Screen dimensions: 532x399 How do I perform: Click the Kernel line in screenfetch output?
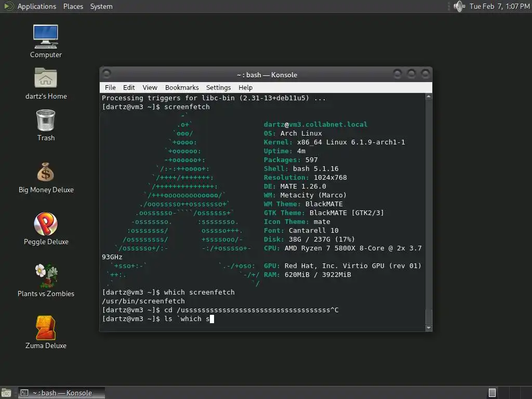coord(334,142)
